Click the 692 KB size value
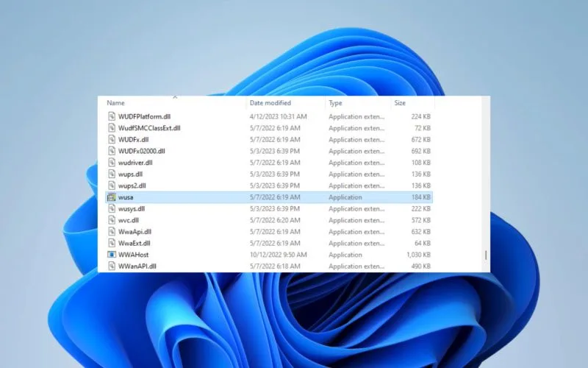Screen dimensions: 588x368 coord(420,151)
